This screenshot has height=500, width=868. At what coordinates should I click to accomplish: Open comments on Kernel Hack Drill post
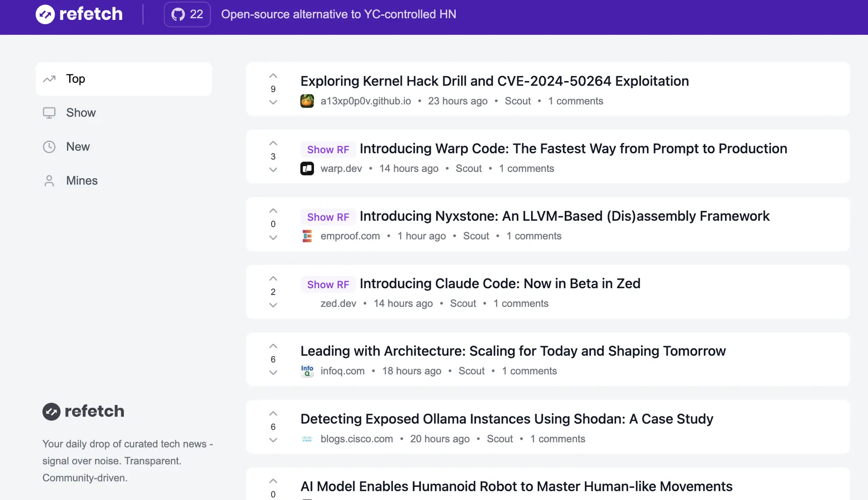click(x=576, y=101)
